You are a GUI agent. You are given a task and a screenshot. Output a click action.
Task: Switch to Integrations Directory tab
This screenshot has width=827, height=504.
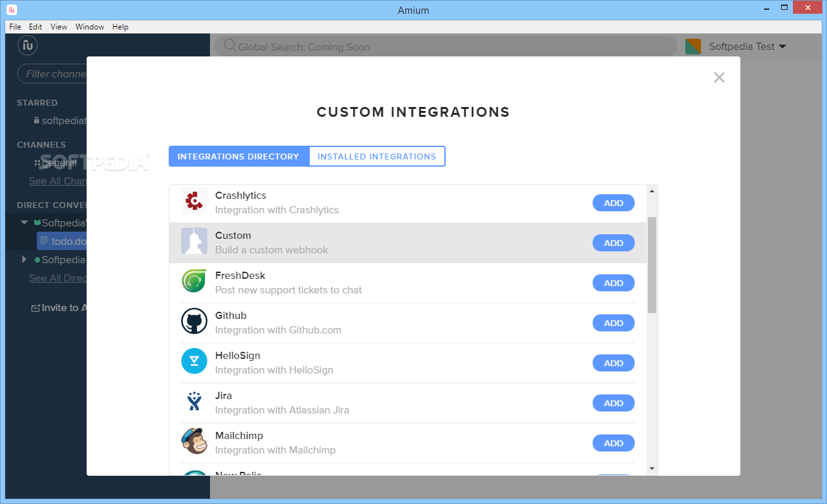point(238,156)
